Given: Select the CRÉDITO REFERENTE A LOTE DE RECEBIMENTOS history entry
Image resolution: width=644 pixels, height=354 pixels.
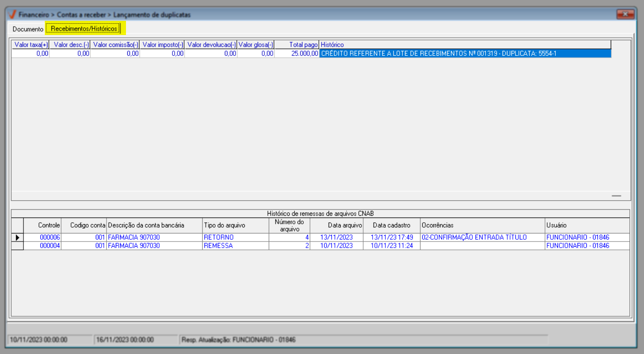Looking at the screenshot, I should click(465, 54).
